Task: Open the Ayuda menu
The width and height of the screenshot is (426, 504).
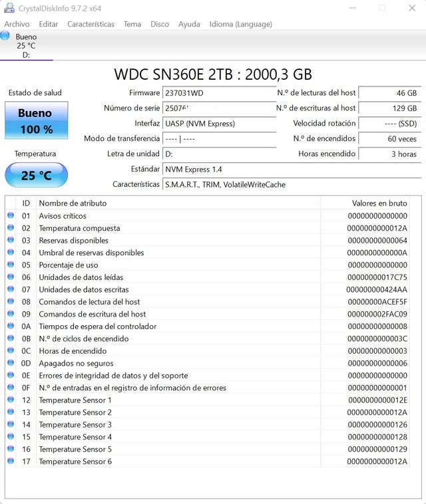Action: pyautogui.click(x=189, y=24)
